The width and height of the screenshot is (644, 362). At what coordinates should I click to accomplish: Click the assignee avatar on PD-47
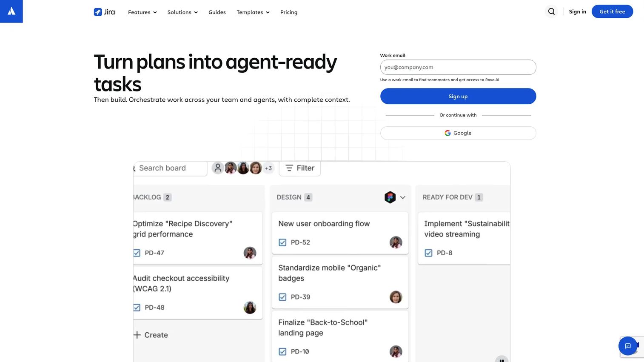click(x=250, y=253)
